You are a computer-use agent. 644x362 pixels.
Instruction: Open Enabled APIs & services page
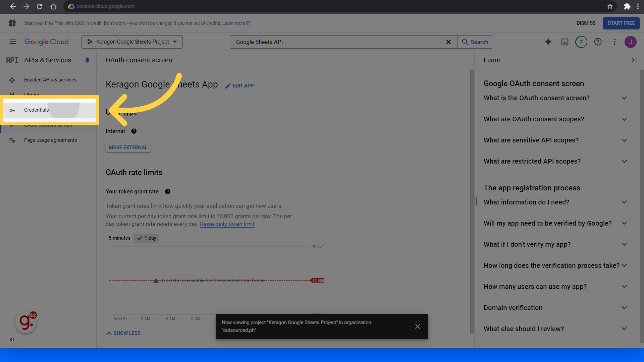tap(48, 80)
